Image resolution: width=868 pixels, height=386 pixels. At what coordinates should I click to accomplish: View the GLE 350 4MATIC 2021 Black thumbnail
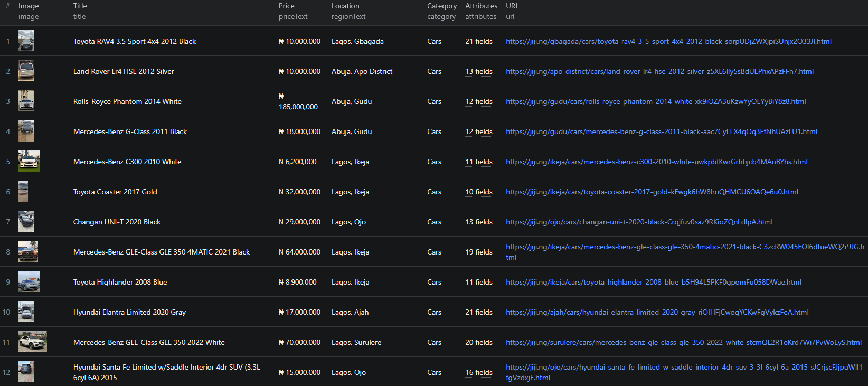click(x=28, y=251)
